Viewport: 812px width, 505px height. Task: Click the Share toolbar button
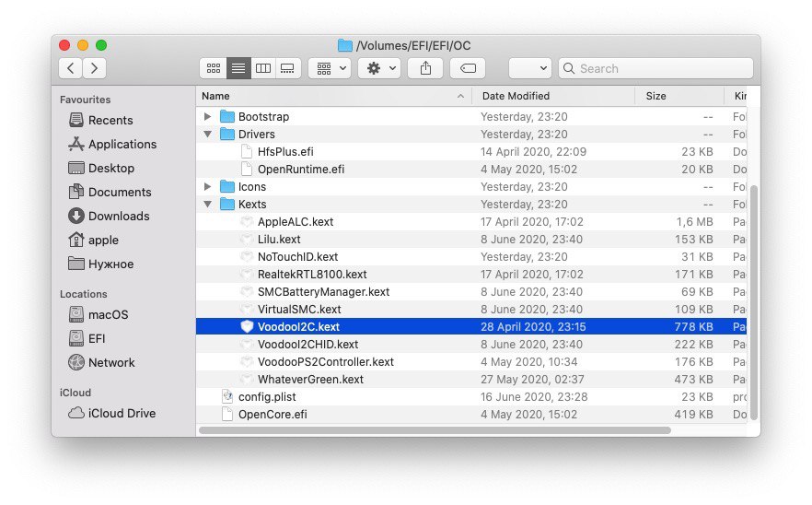tap(425, 68)
